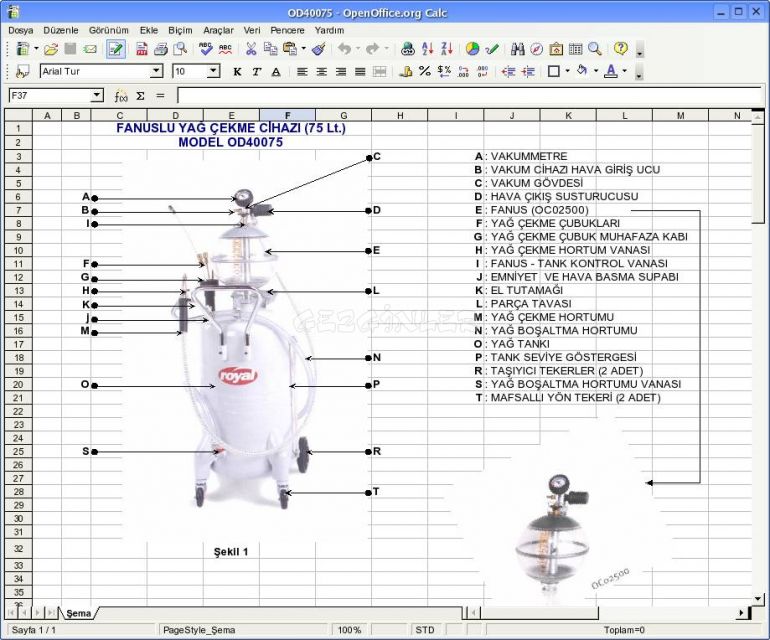This screenshot has height=640, width=770.
Task: Sort Descending Z-A icon
Action: (x=447, y=49)
